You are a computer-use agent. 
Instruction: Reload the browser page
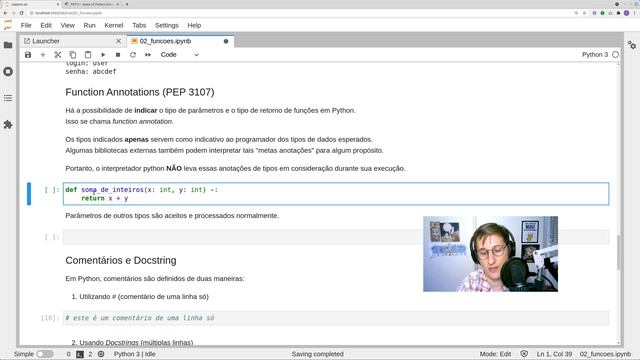pos(22,13)
